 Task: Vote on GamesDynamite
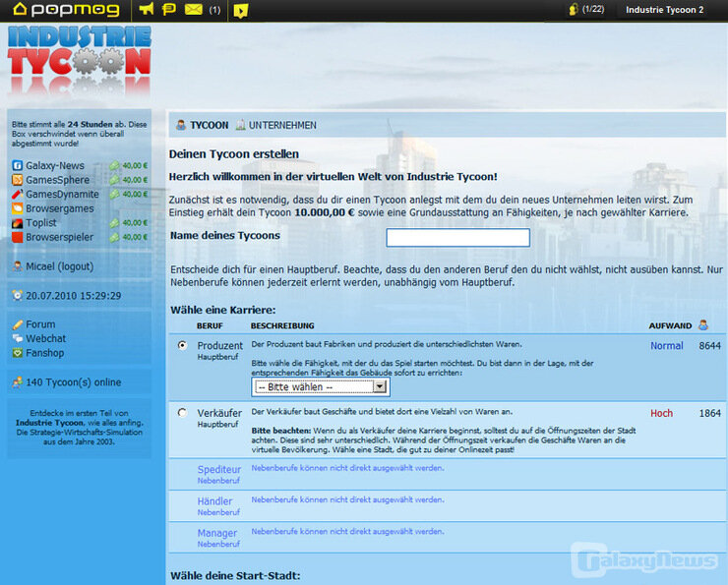coord(62,195)
